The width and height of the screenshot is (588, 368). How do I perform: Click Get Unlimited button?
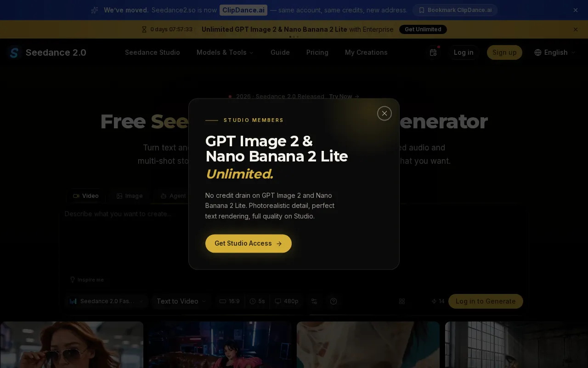pos(423,29)
